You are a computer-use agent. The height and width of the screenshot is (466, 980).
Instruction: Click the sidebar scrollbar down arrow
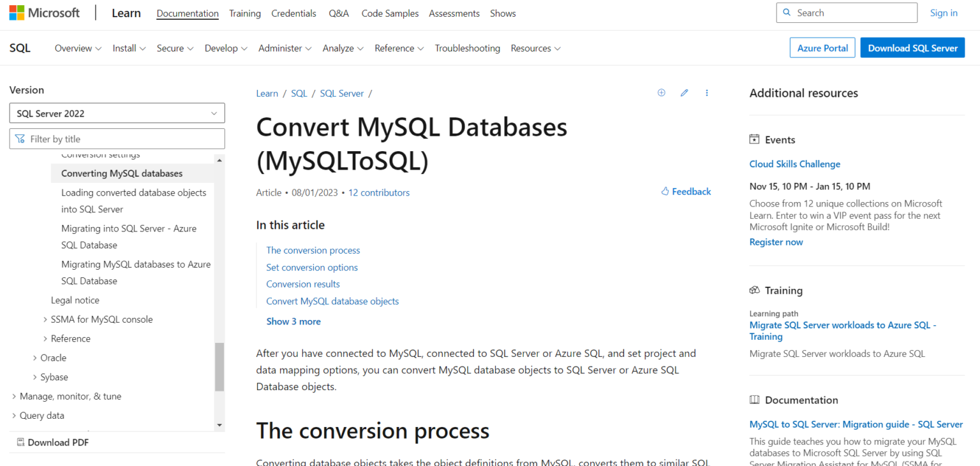point(219,425)
